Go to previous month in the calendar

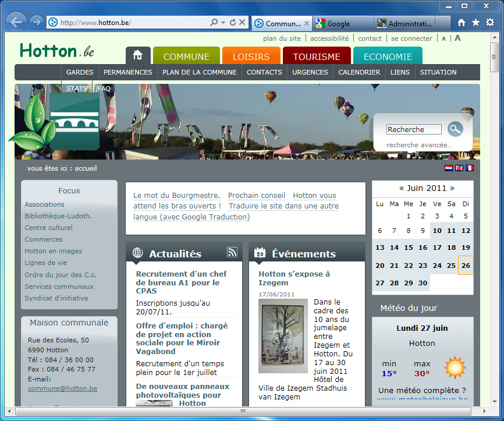pyautogui.click(x=402, y=188)
